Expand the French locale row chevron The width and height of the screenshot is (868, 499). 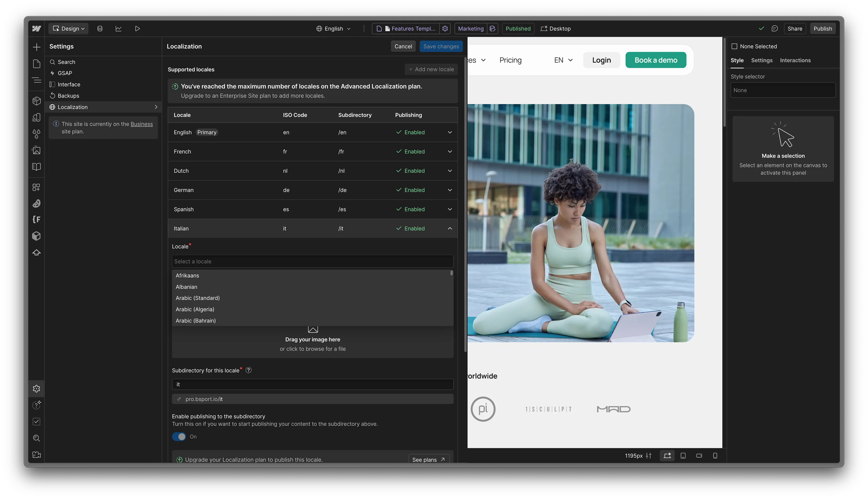[450, 152]
